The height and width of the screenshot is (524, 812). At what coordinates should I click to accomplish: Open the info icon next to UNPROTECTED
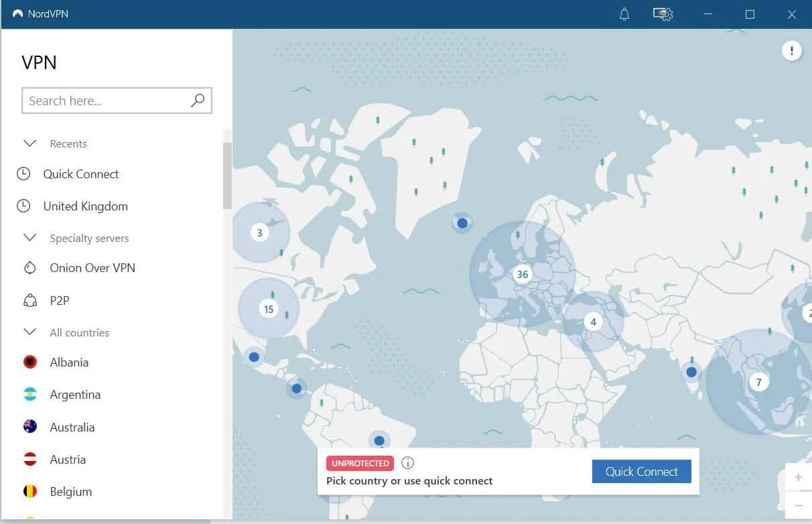pyautogui.click(x=407, y=463)
